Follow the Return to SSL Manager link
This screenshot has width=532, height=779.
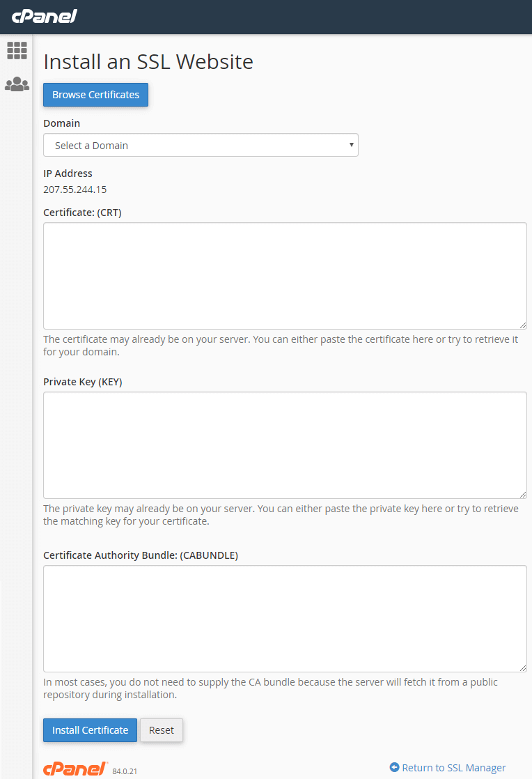coord(453,768)
